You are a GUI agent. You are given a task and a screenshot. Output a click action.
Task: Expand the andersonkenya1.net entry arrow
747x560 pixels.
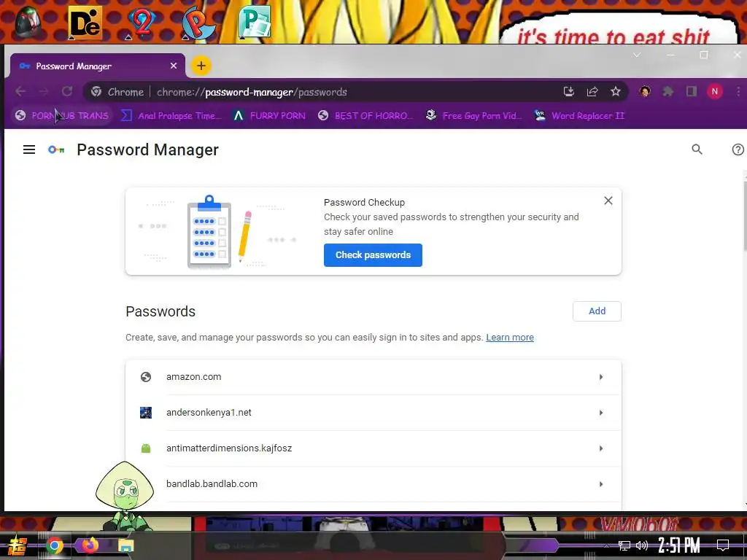[x=601, y=413]
